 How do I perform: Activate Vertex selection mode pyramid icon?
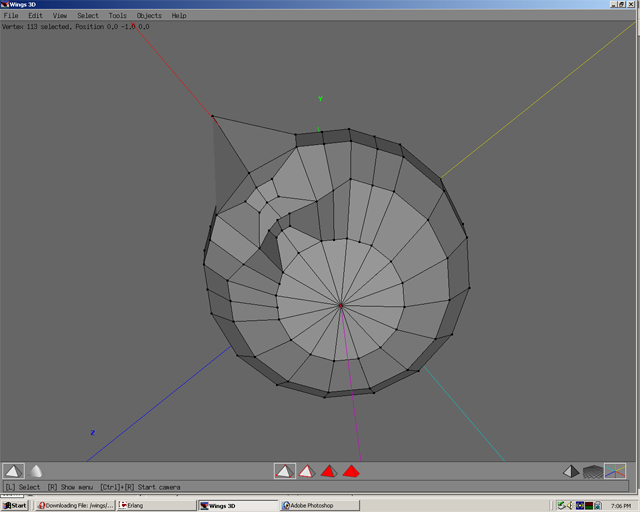pyautogui.click(x=285, y=471)
